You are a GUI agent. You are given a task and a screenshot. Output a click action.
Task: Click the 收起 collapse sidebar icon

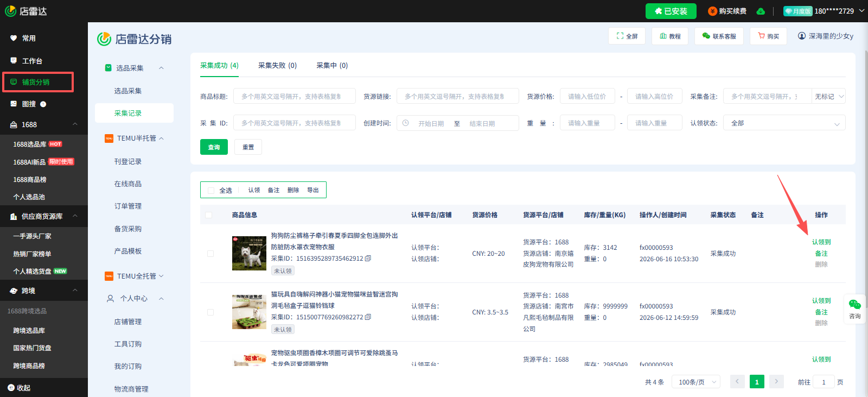pyautogui.click(x=11, y=388)
